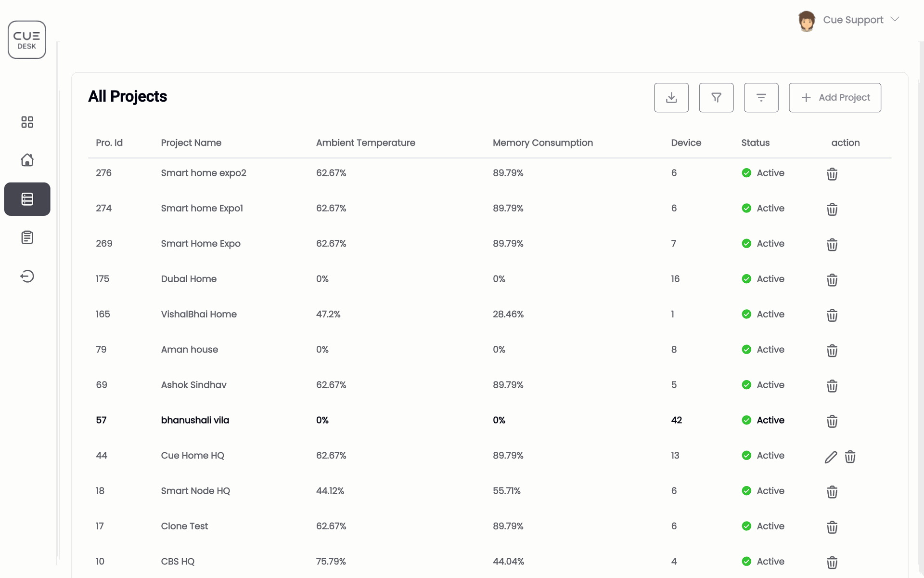Open the funnel filter icon button
Viewport: 924px width, 578px height.
pos(716,98)
